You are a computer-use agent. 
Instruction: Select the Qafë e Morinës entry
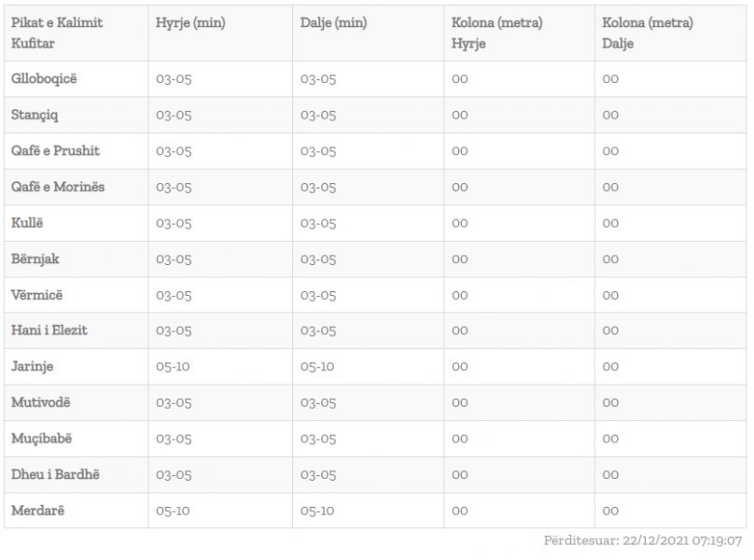(58, 187)
